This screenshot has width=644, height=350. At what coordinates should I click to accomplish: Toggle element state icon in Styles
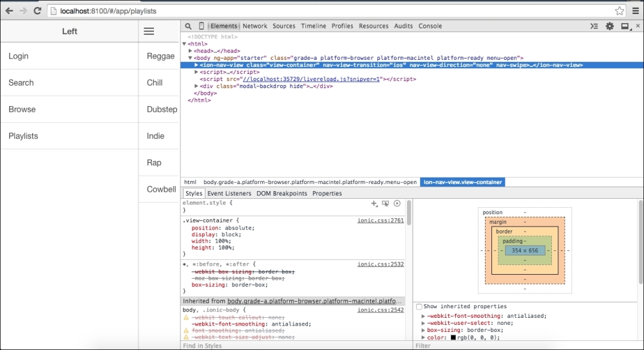click(385, 203)
